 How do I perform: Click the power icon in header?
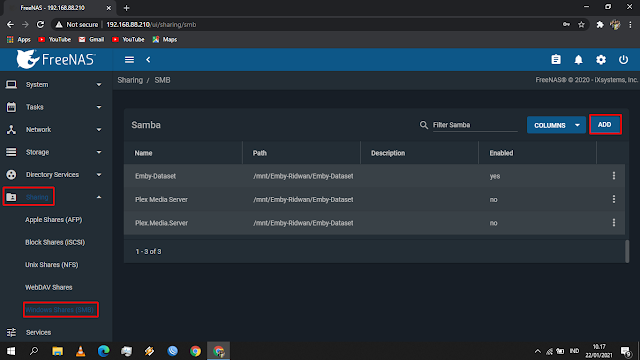point(623,60)
